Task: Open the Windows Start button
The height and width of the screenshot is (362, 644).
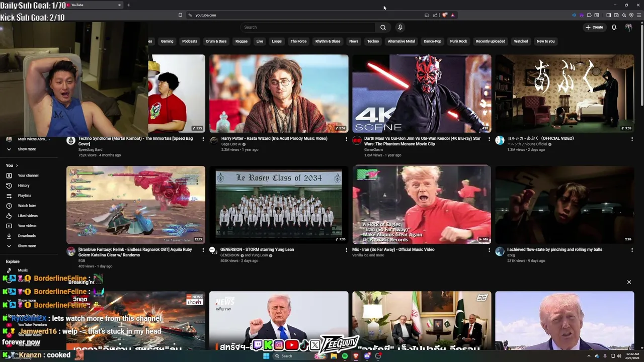Action: coord(266,356)
